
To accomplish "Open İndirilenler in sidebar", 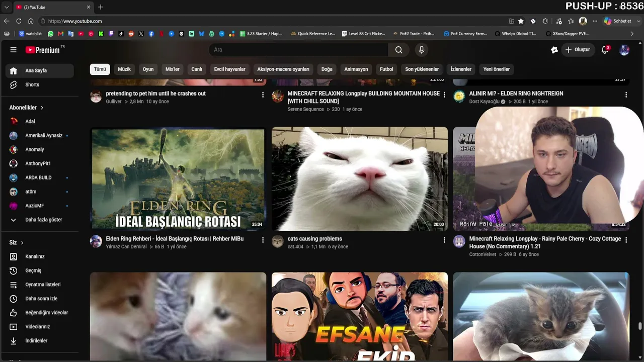I will tap(40, 341).
